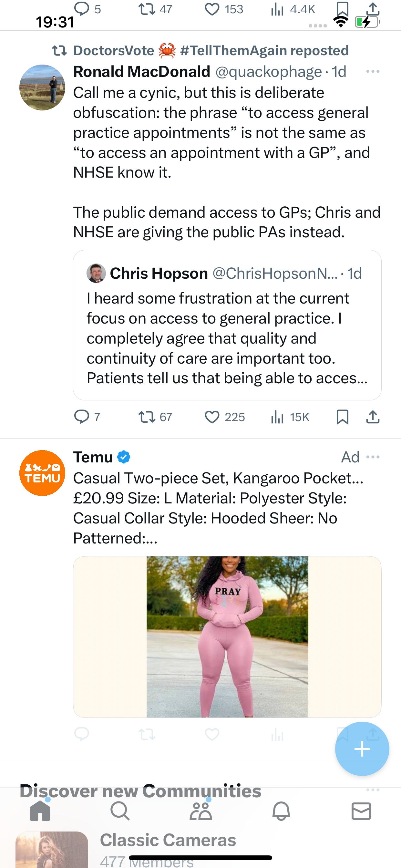Open Ronald MacDonald's profile picture
401x868 pixels.
(x=42, y=87)
